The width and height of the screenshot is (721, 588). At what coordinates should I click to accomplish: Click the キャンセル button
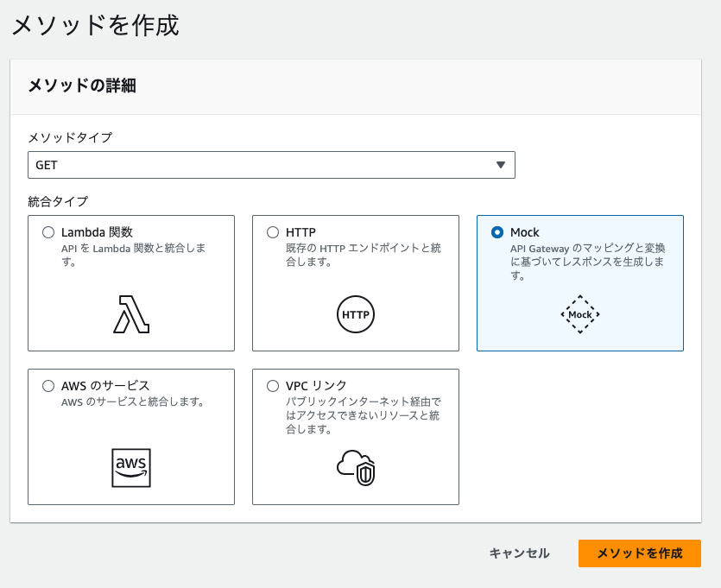pyautogui.click(x=519, y=553)
